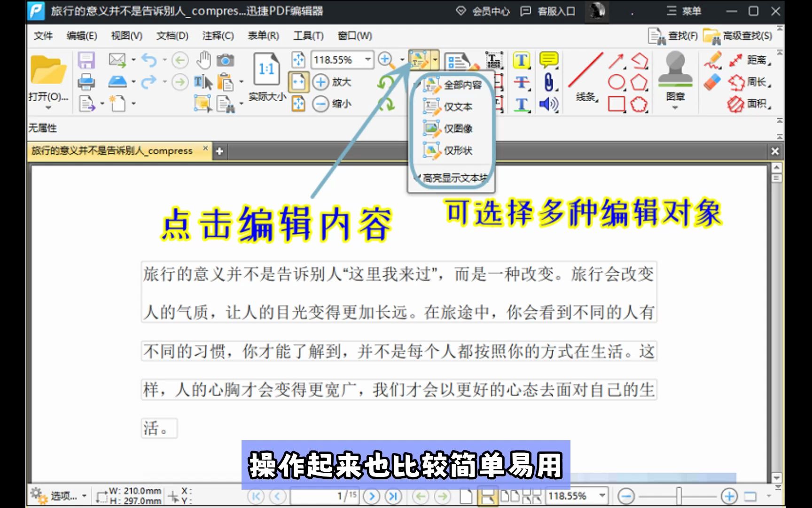
Task: Select the hand pan tool
Action: (203, 60)
